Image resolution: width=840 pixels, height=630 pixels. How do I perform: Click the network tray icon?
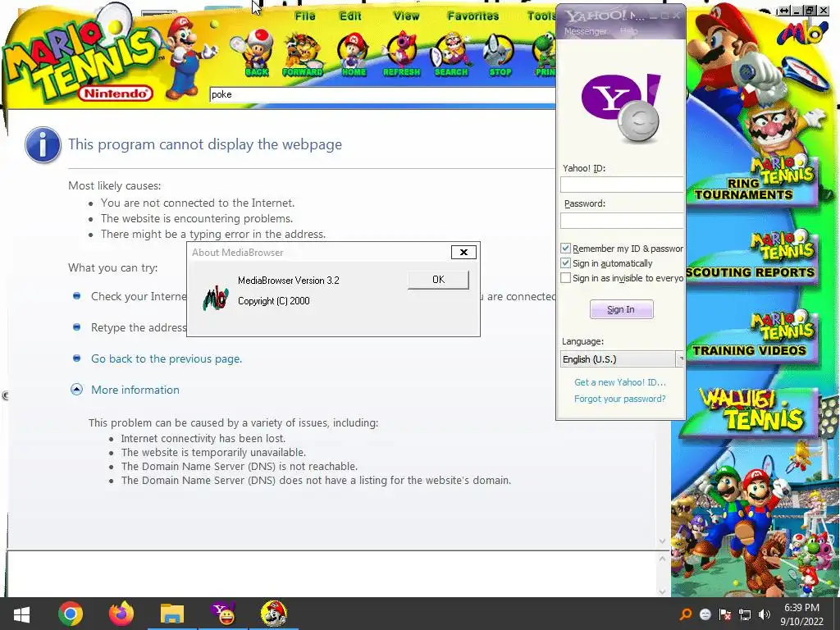pos(745,614)
